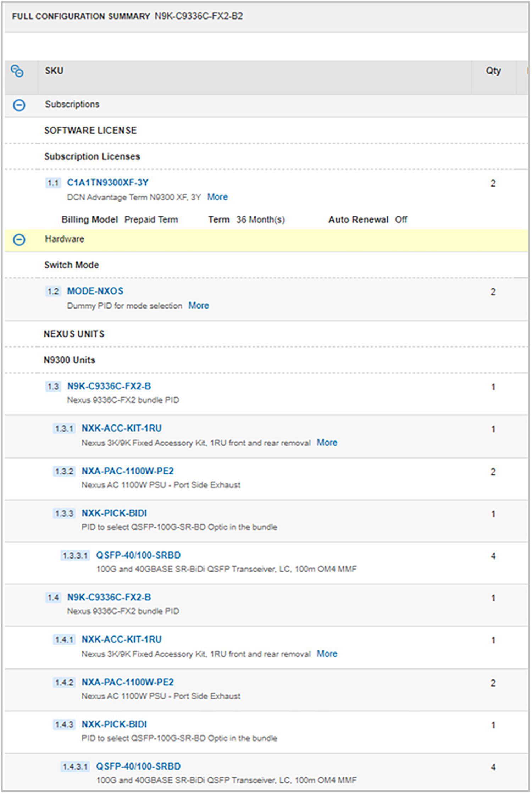Show More for 1.3.1 accessory kit description
532x794 pixels.
327,443
